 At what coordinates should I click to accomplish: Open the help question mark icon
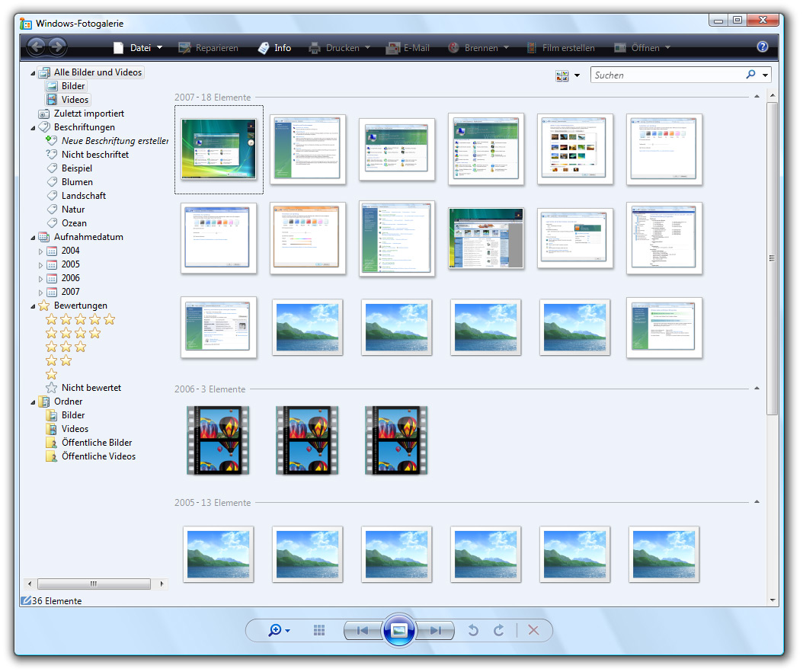coord(762,47)
